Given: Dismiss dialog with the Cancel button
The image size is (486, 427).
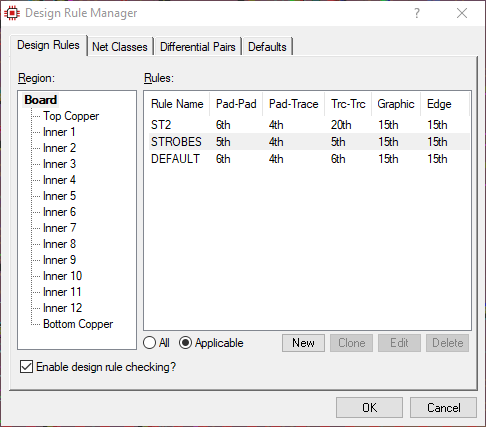Looking at the screenshot, I should (443, 407).
